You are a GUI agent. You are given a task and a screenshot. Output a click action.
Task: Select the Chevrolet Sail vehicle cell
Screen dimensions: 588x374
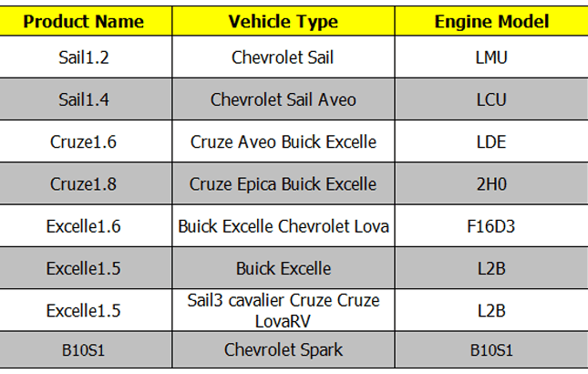(x=284, y=57)
